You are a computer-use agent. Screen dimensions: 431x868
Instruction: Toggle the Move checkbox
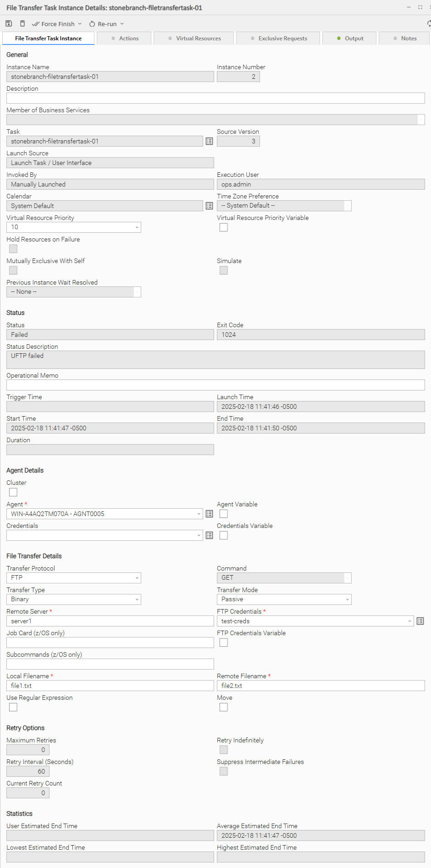tap(224, 707)
